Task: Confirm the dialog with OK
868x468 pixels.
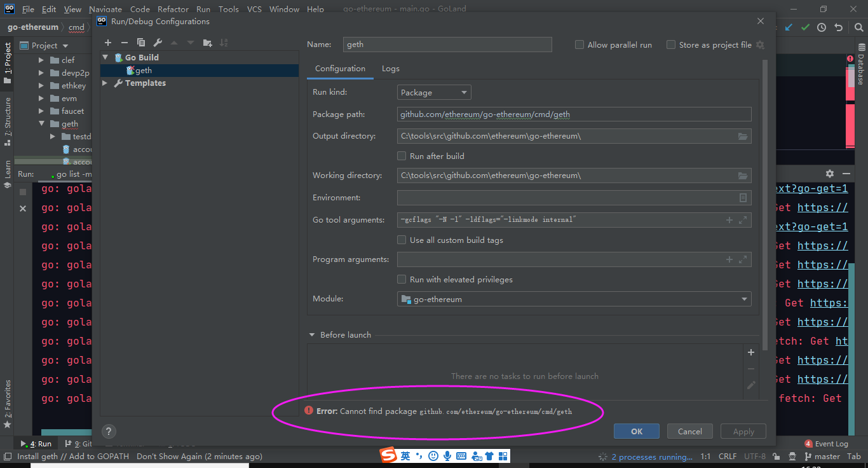Action: [637, 431]
